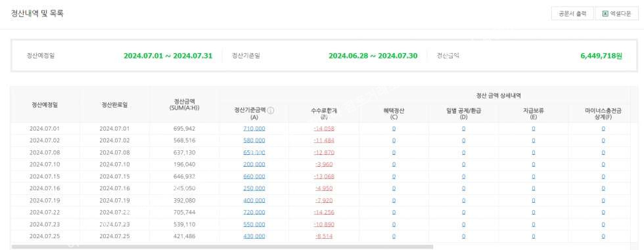Click the 400,000 정산기준금액 link

[254, 200]
